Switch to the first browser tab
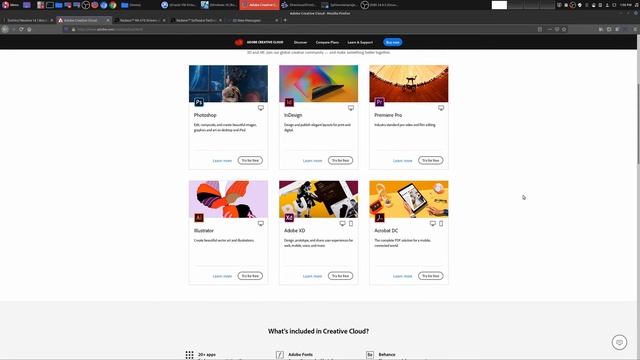Viewport: 640px width, 360px height. click(27, 20)
